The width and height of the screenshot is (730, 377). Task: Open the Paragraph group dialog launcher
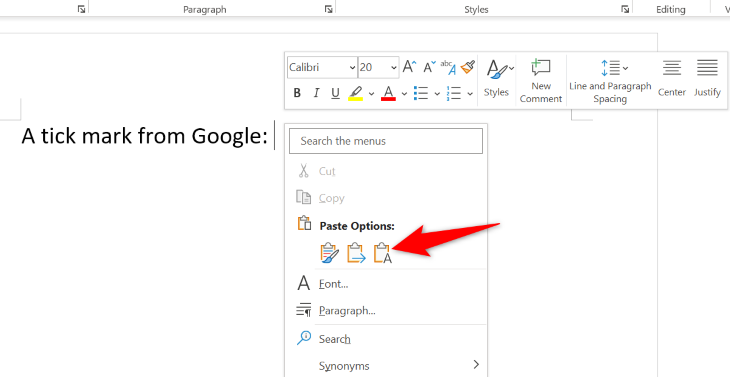tap(329, 9)
